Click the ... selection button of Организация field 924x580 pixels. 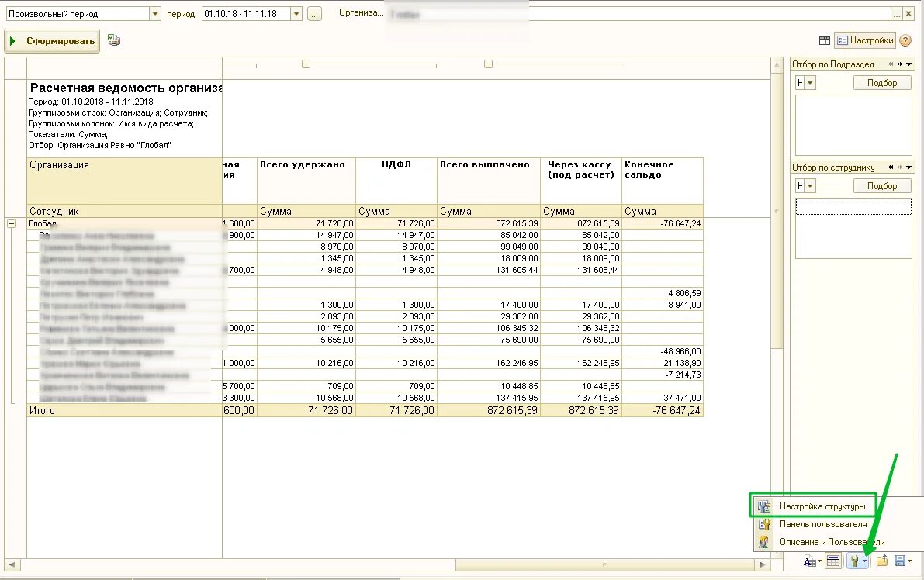pyautogui.click(x=897, y=13)
